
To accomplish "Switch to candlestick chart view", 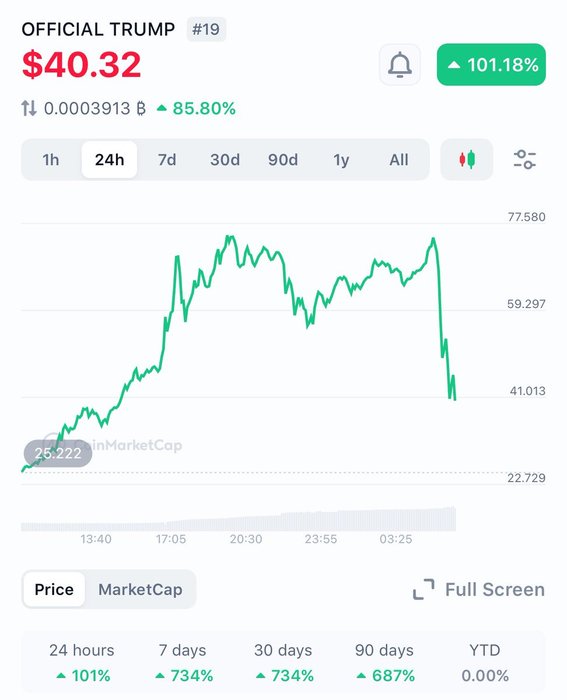I will tap(467, 160).
